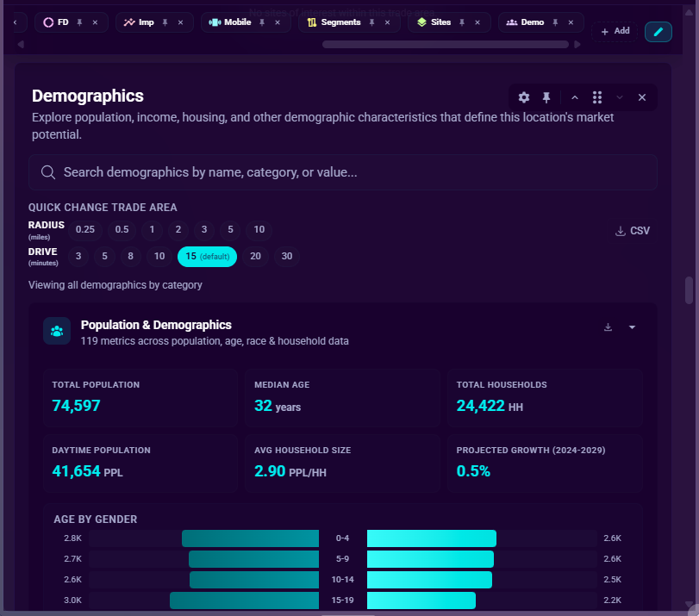Click Total Households value 24,422
The width and height of the screenshot is (699, 616).
(481, 406)
